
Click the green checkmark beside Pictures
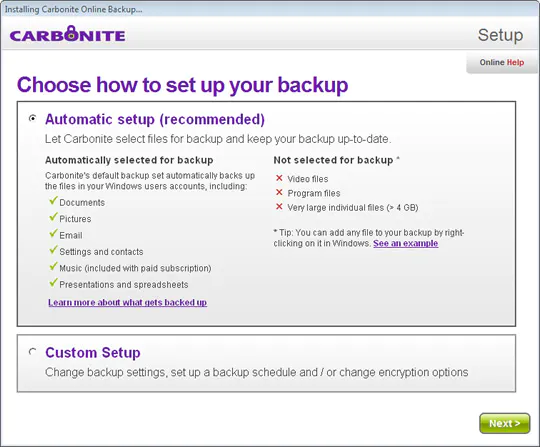coord(53,217)
